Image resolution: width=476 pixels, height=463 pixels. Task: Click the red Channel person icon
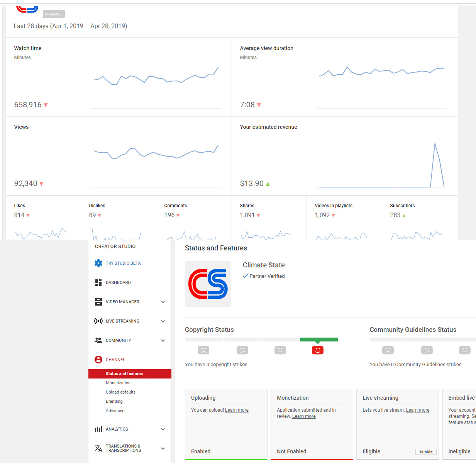tap(98, 360)
